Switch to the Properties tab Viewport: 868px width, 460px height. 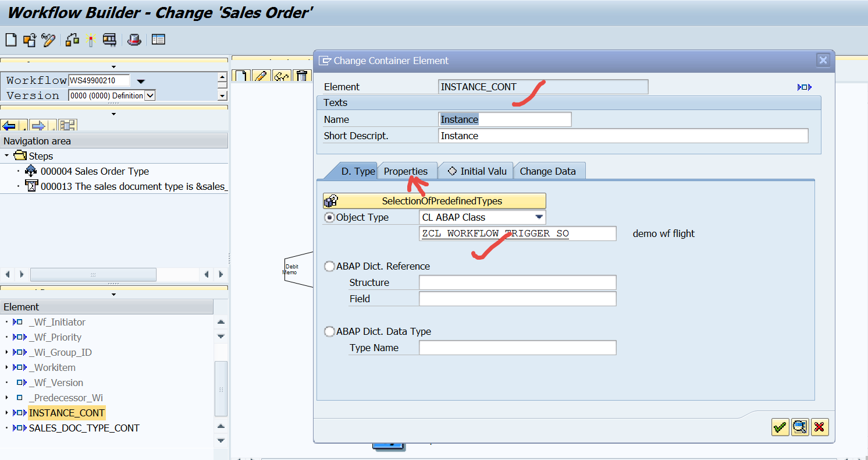407,170
